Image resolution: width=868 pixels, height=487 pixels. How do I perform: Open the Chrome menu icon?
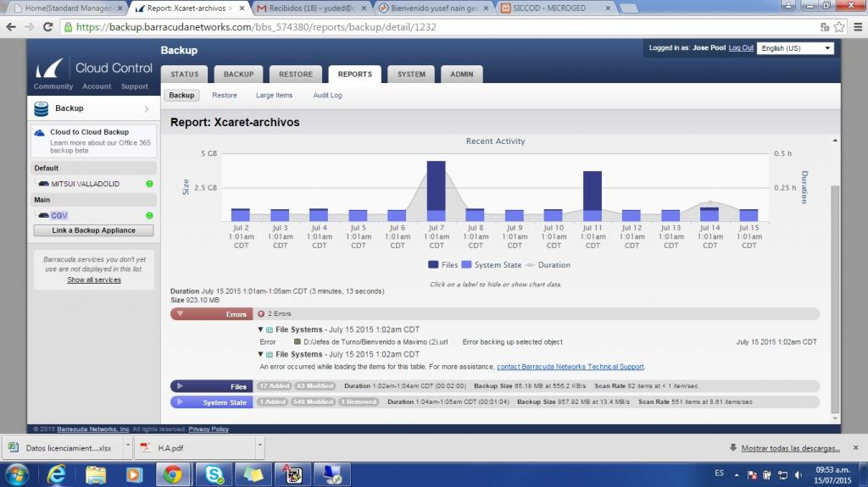(858, 26)
